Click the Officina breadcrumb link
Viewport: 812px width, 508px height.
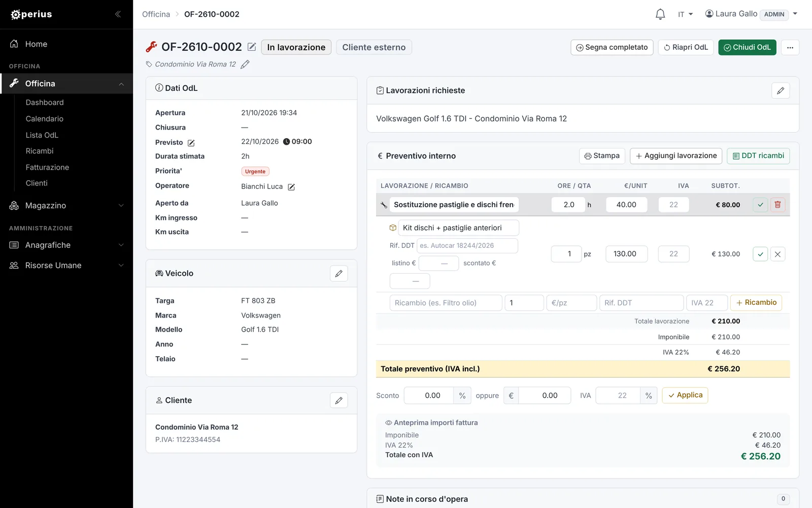156,14
